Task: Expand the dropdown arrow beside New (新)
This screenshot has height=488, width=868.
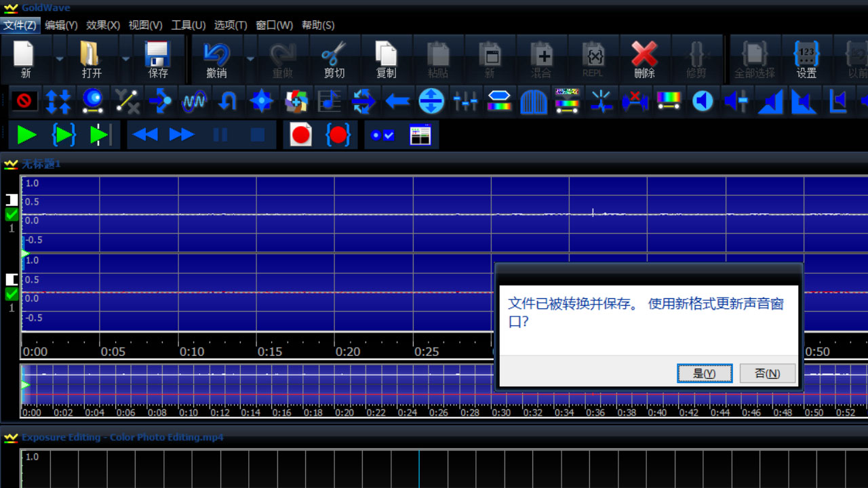Action: coord(60,59)
